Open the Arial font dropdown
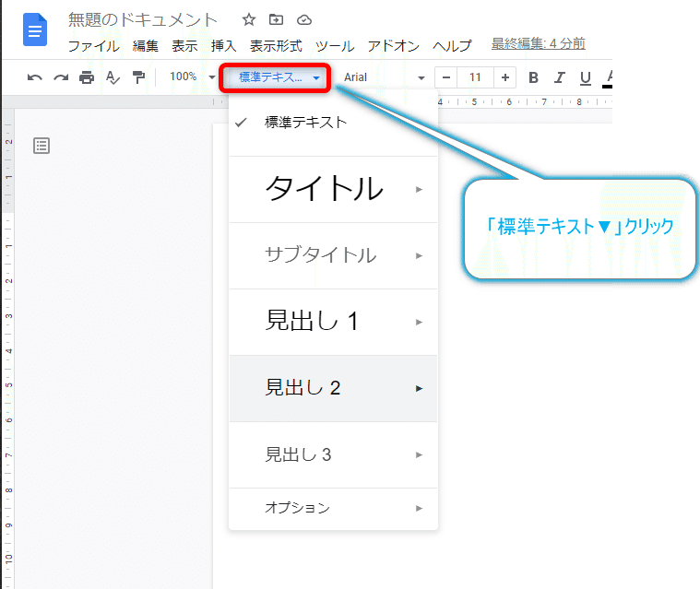Image resolution: width=700 pixels, height=589 pixels. pyautogui.click(x=384, y=77)
